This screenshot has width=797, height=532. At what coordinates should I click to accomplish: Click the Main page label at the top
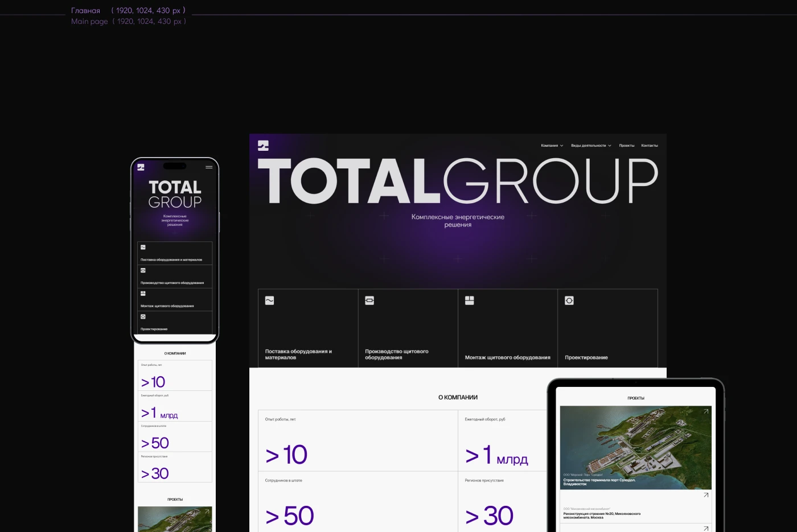[89, 22]
